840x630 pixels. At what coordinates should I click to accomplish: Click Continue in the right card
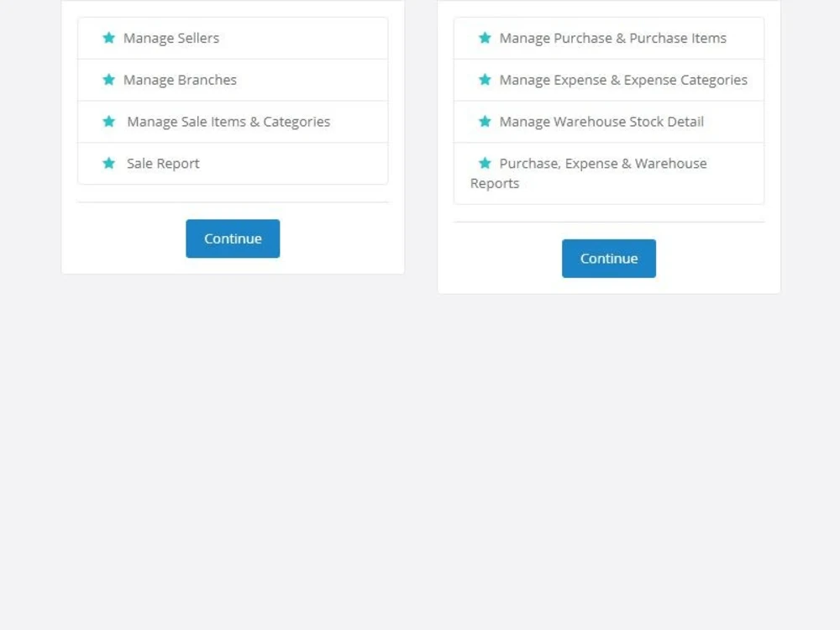click(x=608, y=258)
